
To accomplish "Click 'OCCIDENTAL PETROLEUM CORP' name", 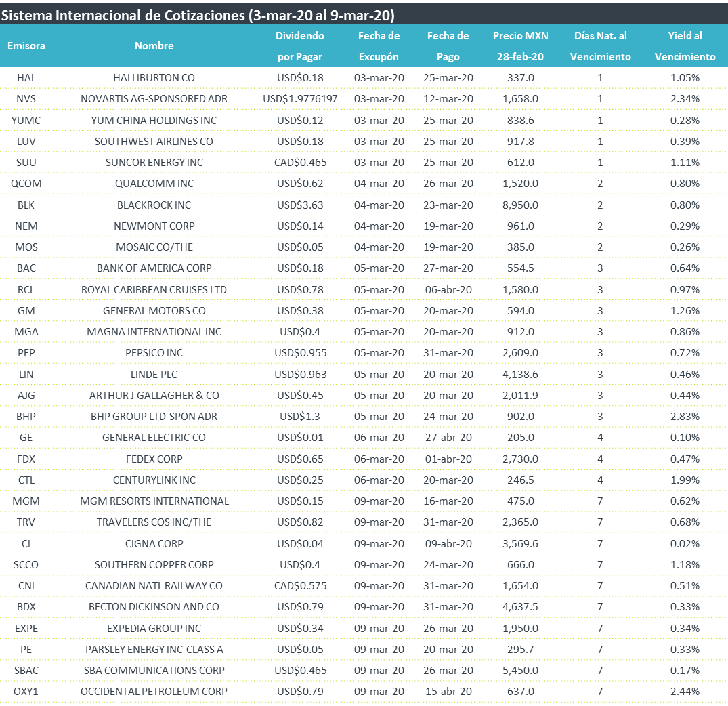I will click(154, 692).
